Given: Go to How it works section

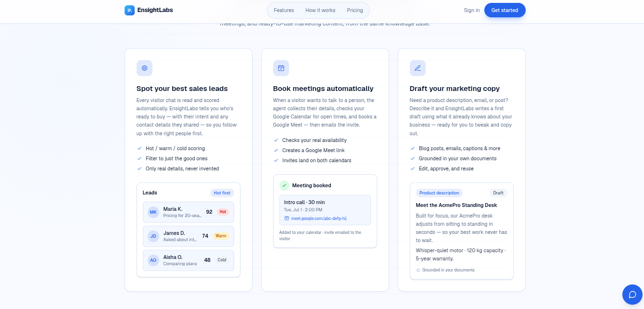Looking at the screenshot, I should (x=320, y=10).
